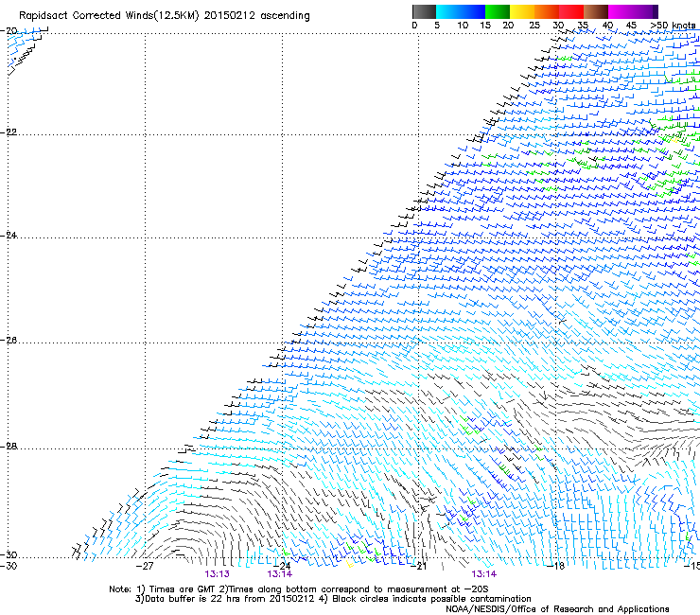Click the green 15–20 knots color band

[x=498, y=11]
